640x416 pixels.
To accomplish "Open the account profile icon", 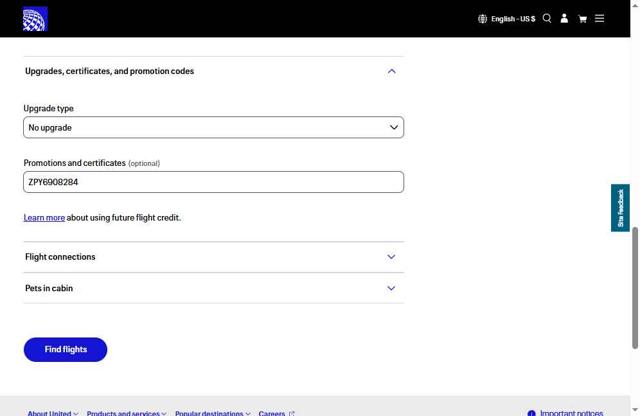I will [x=564, y=18].
